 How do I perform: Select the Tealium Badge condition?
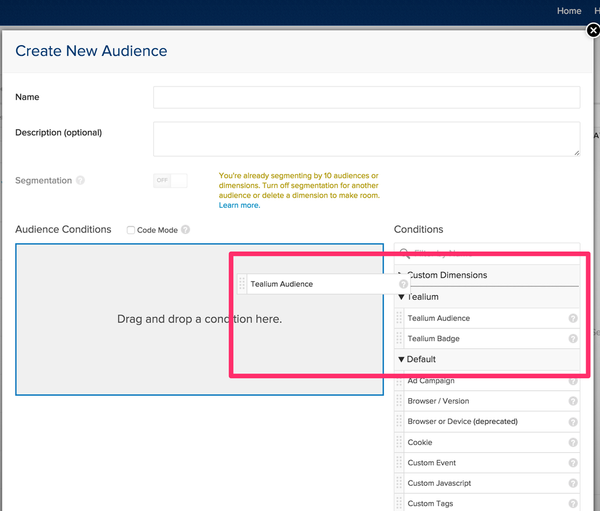[x=434, y=339]
